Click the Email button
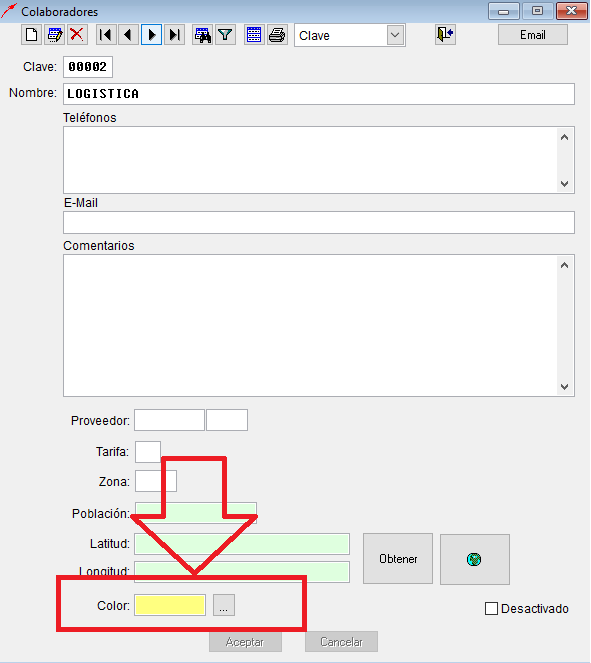The image size is (591, 663). 533,35
